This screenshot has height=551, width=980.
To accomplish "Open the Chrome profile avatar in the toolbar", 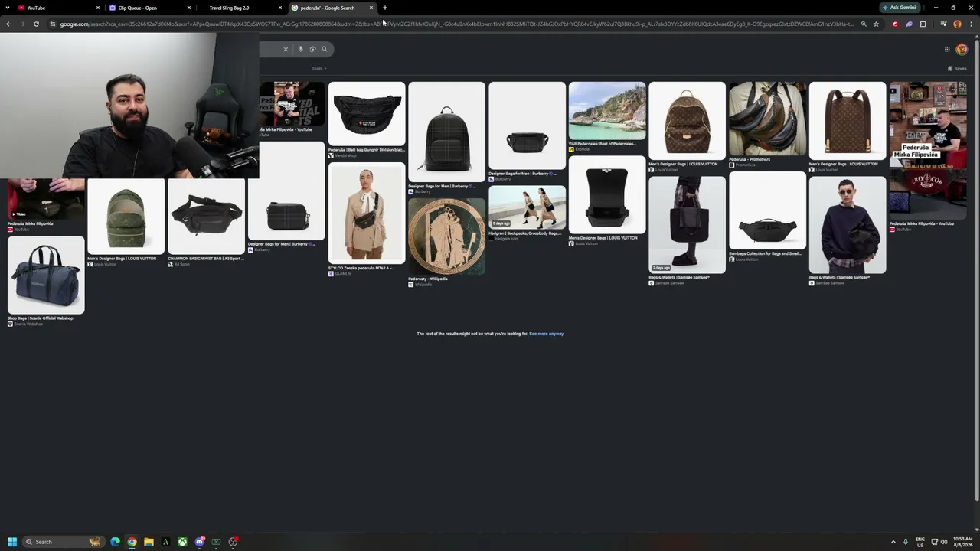I will click(x=957, y=24).
